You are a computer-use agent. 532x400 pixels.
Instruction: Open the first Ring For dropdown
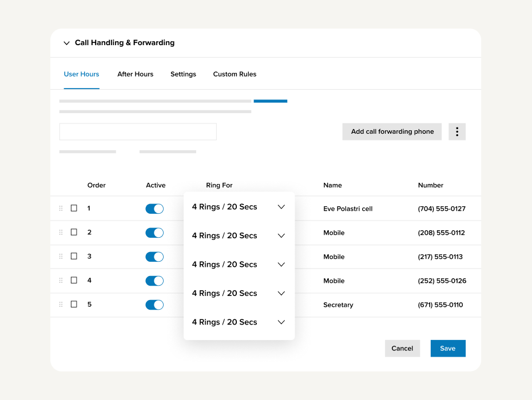[239, 207]
